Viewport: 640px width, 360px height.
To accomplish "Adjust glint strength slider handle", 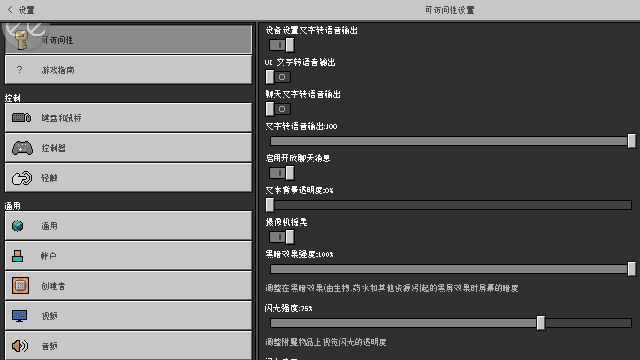I will point(541,323).
